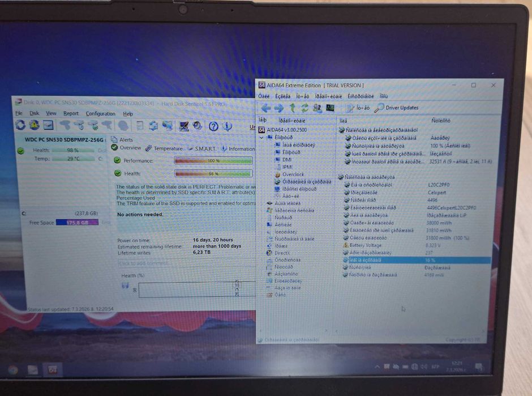532x396 pixels.
Task: Go forward using AIDA64 right arrow
Action: (279, 108)
